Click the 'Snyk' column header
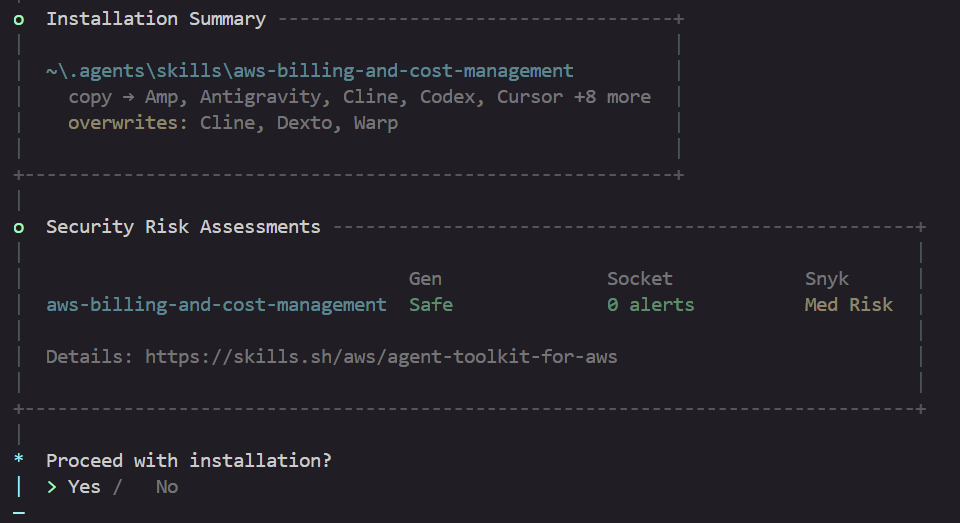960x523 pixels. coord(827,279)
